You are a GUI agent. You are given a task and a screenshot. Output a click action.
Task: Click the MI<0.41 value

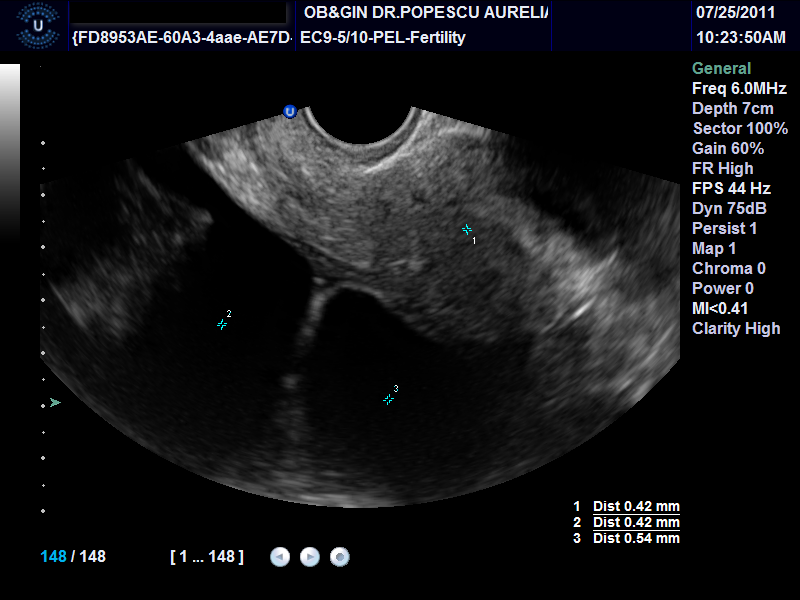tap(720, 308)
